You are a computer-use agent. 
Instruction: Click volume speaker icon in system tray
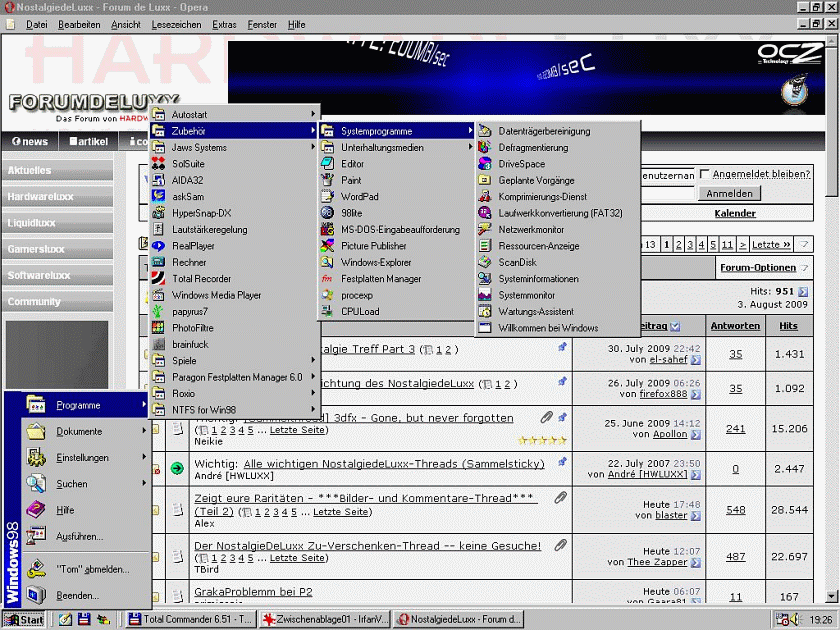tap(796, 620)
